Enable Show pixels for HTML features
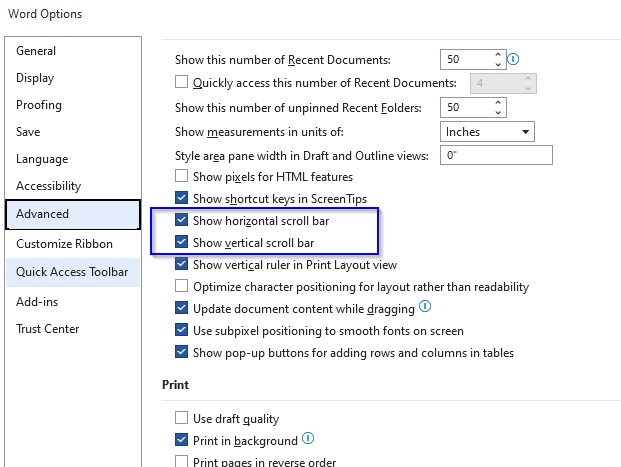The width and height of the screenshot is (621, 467). (182, 176)
